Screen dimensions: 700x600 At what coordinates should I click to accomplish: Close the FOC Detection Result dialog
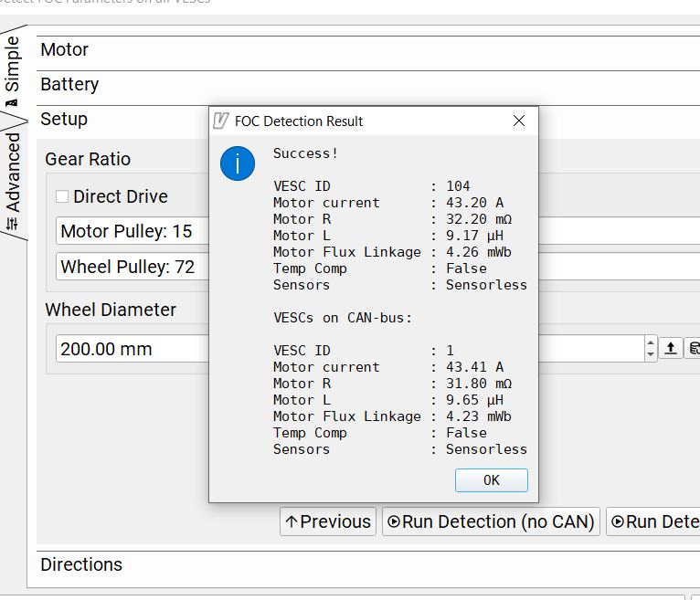pyautogui.click(x=519, y=121)
